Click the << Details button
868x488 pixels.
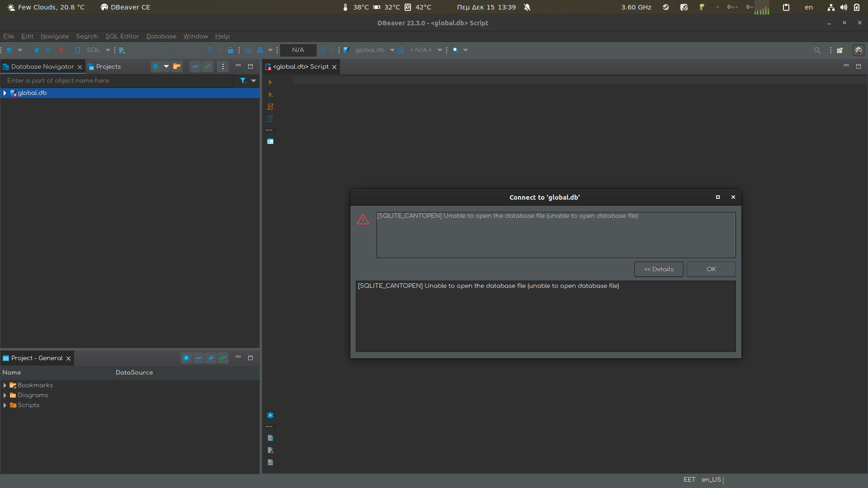click(659, 269)
